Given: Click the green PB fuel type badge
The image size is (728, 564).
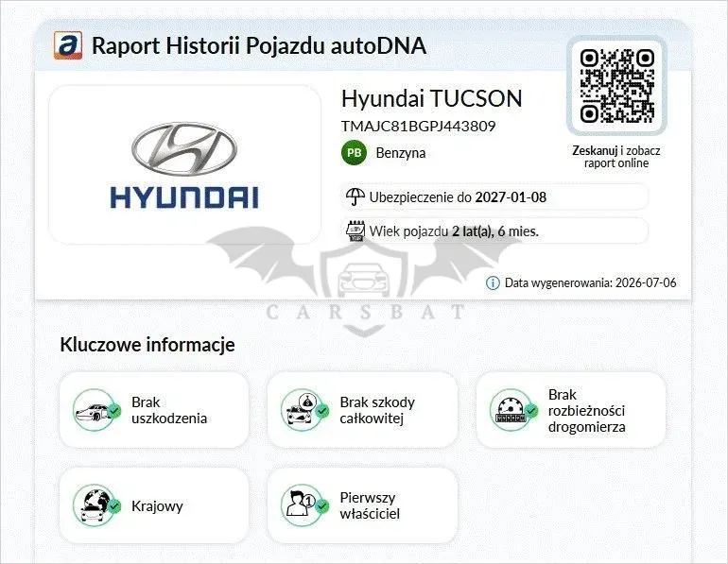Looking at the screenshot, I should (x=355, y=153).
